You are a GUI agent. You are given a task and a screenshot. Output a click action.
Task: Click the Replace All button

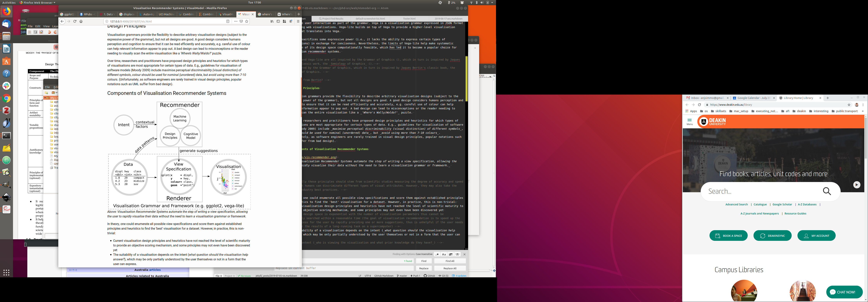[x=449, y=268]
